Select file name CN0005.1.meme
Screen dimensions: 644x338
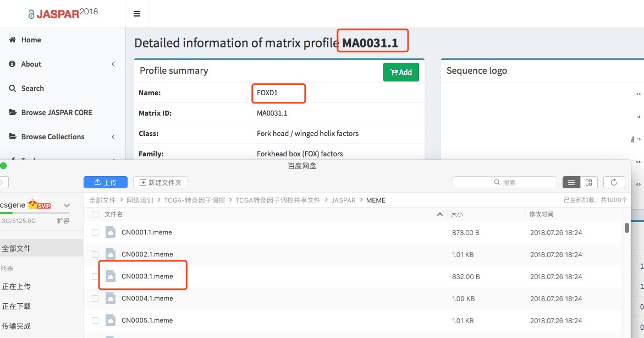point(147,320)
